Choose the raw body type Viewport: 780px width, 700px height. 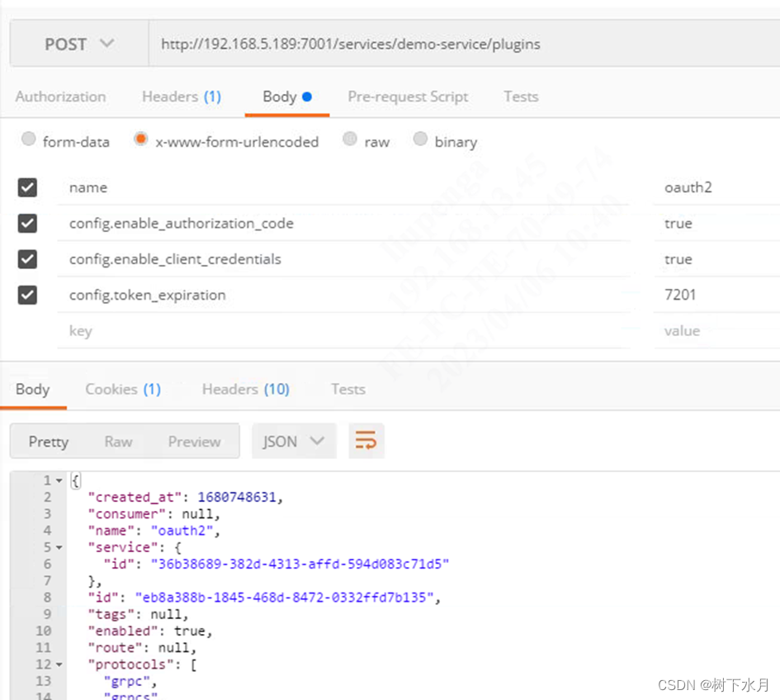[x=350, y=139]
